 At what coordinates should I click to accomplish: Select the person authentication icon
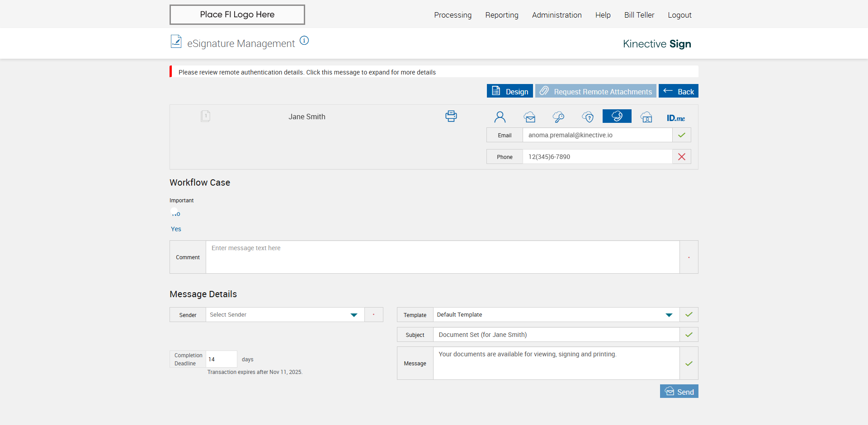pos(500,117)
